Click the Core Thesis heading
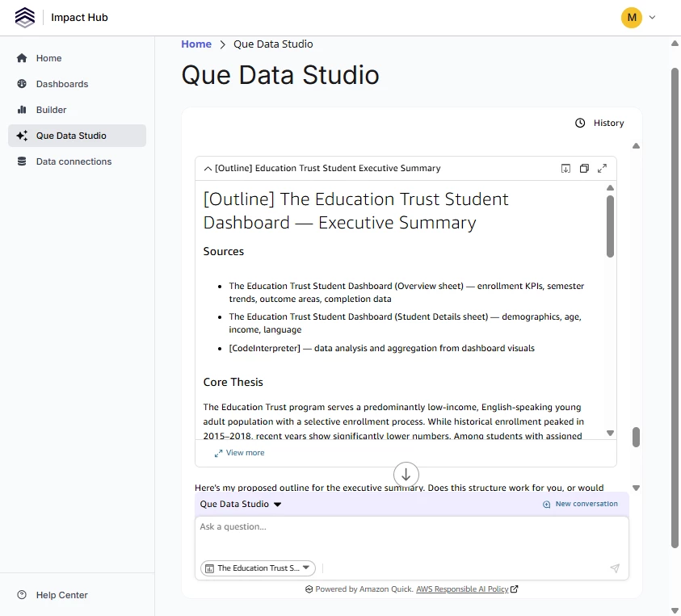This screenshot has height=616, width=681. [x=233, y=382]
